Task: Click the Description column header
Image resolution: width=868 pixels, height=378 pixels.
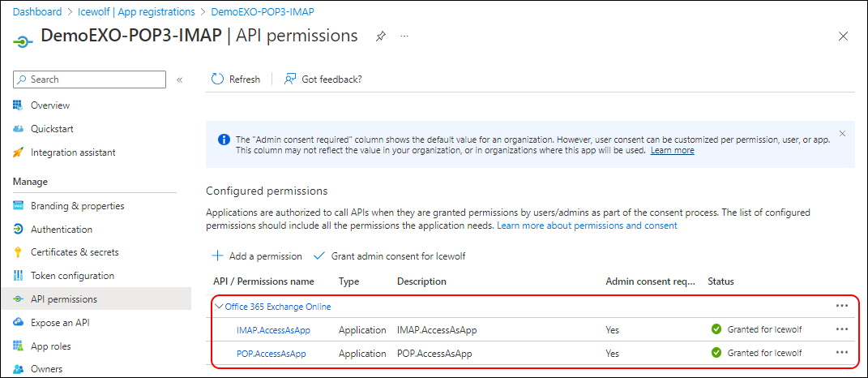Action: point(421,281)
